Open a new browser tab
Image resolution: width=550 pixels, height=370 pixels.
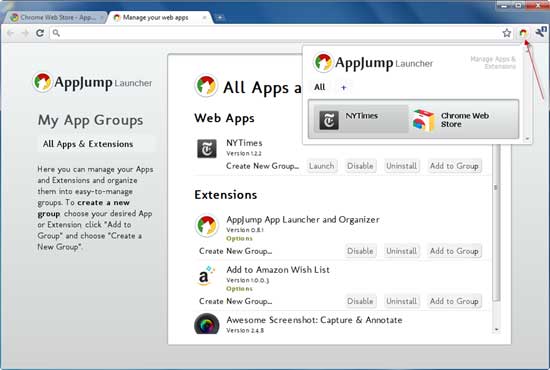pos(220,17)
